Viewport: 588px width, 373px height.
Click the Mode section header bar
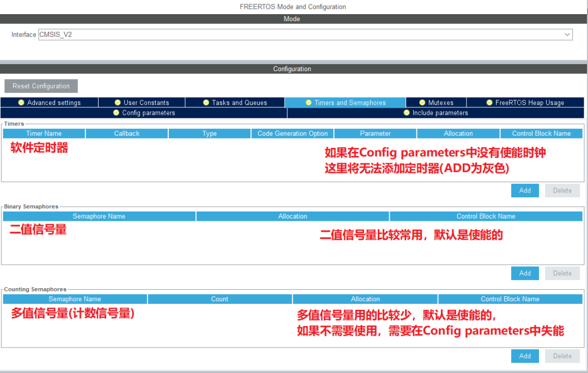coord(293,18)
